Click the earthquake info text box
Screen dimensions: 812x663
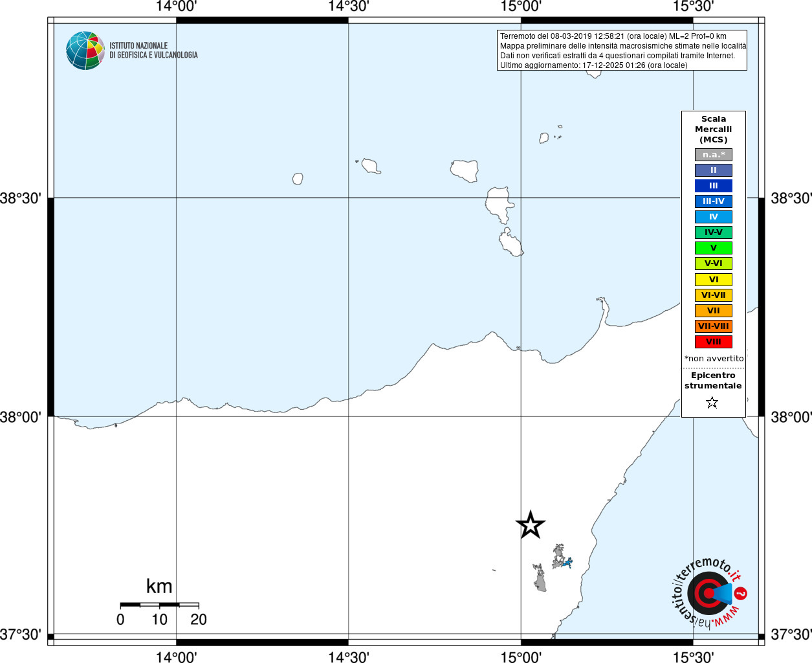pos(622,51)
